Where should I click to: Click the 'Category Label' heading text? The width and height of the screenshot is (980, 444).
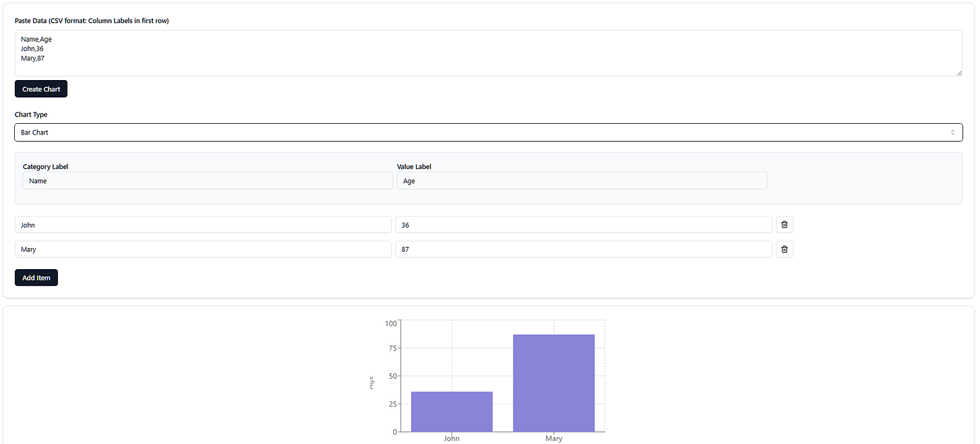click(45, 166)
